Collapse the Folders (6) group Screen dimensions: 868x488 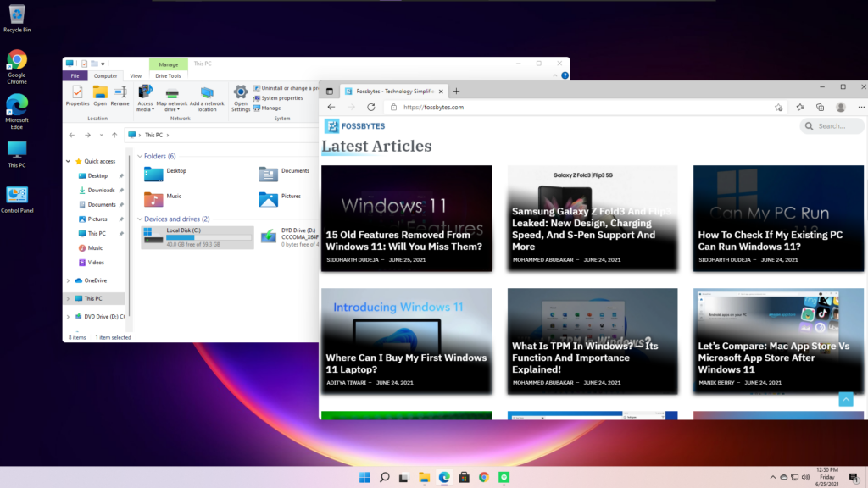(139, 157)
